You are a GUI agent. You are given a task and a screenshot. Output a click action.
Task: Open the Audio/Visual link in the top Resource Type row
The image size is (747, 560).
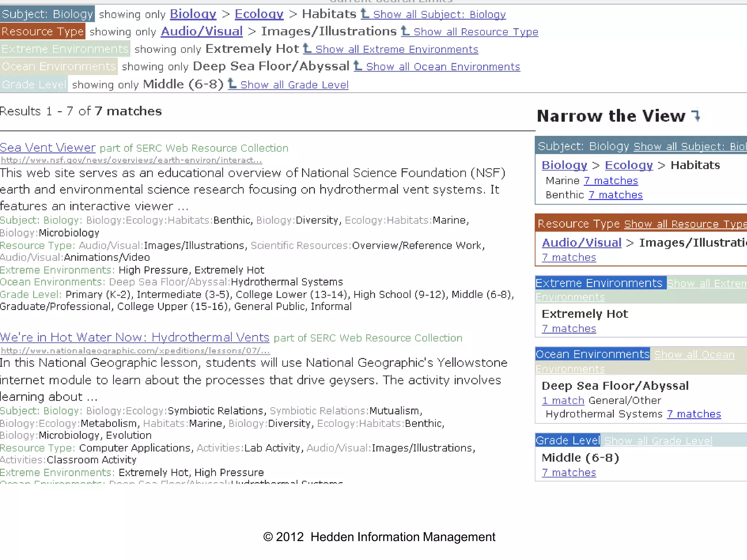(x=202, y=31)
